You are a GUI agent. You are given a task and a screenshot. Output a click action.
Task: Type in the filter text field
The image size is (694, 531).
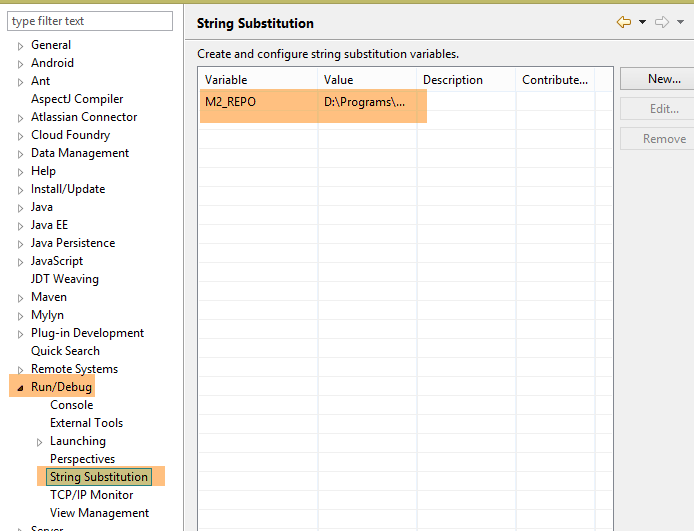pyautogui.click(x=90, y=21)
